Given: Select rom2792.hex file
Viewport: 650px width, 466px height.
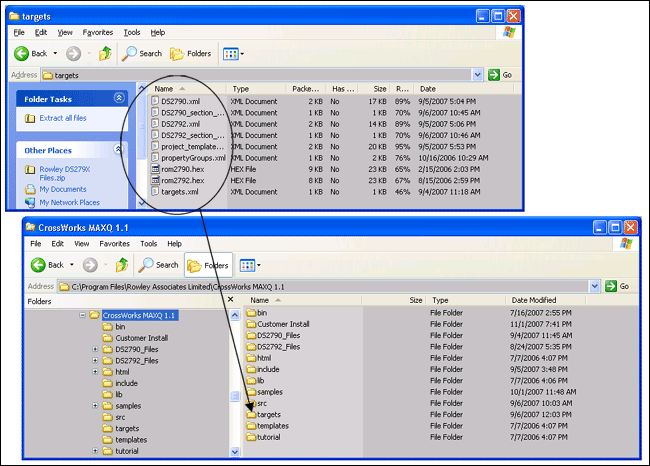Looking at the screenshot, I should coord(183,180).
